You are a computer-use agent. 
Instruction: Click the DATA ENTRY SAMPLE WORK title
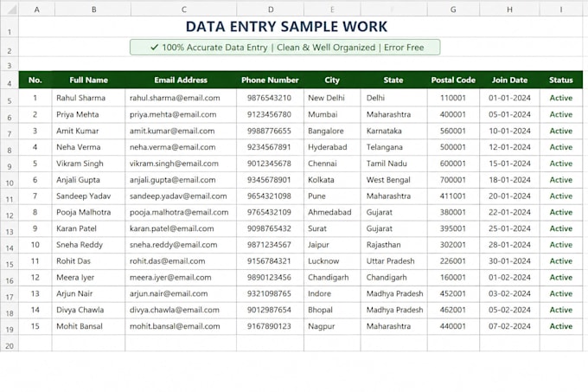point(286,27)
